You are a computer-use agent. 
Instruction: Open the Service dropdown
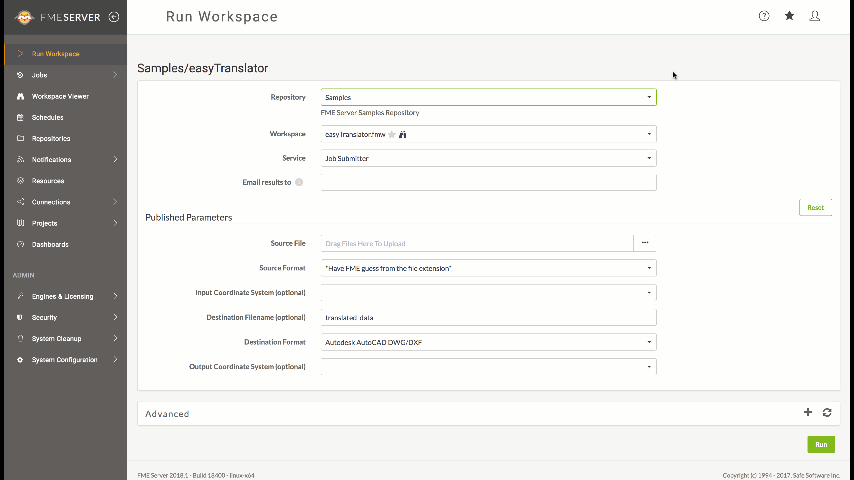[489, 159]
